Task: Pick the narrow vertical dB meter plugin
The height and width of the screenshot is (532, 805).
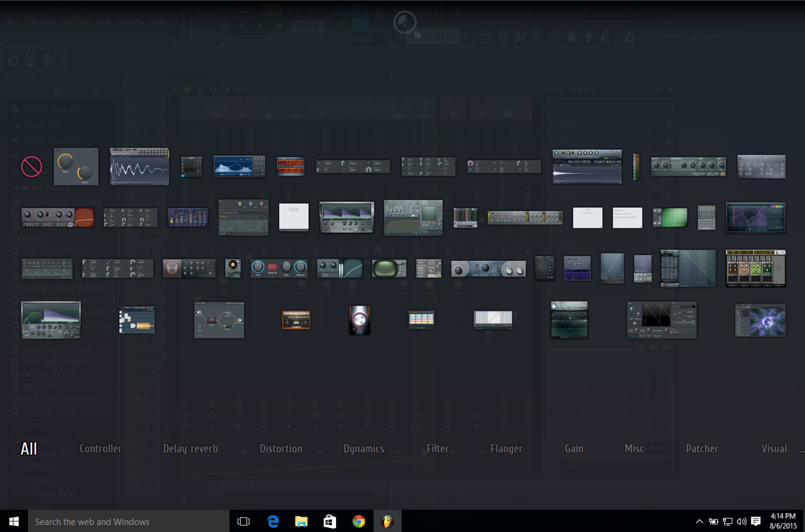Action: pyautogui.click(x=636, y=167)
